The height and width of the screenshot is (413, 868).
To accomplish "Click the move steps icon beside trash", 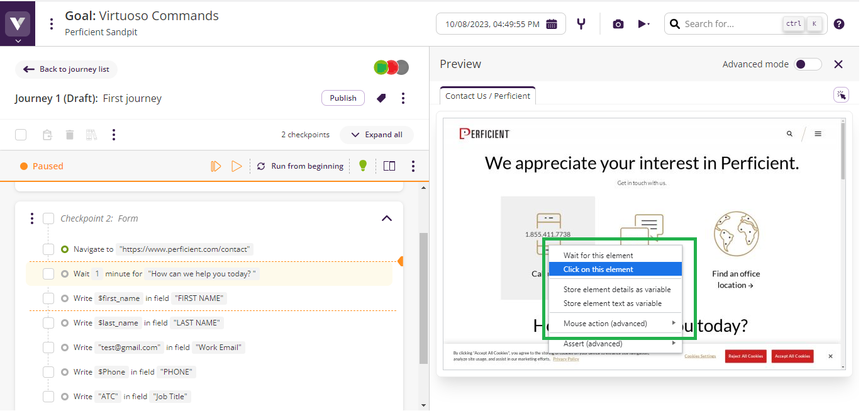I will point(47,135).
